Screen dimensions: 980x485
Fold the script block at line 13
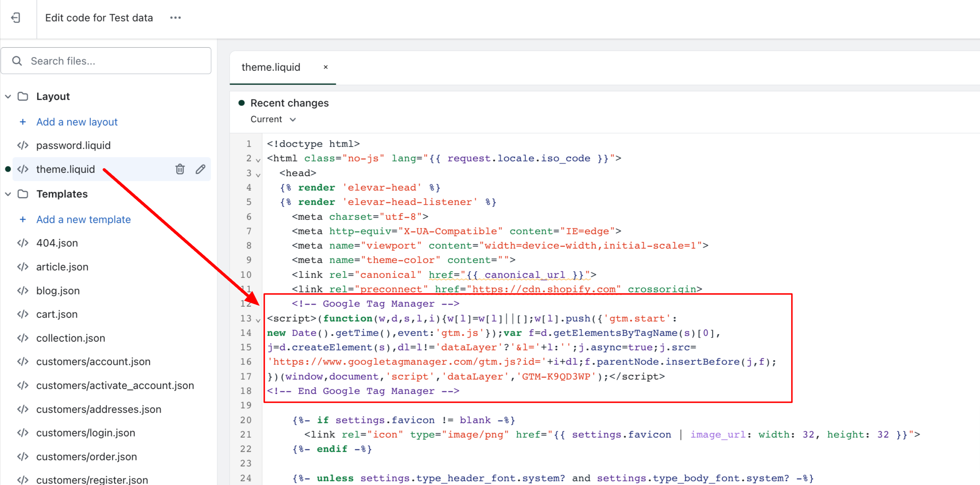point(258,320)
